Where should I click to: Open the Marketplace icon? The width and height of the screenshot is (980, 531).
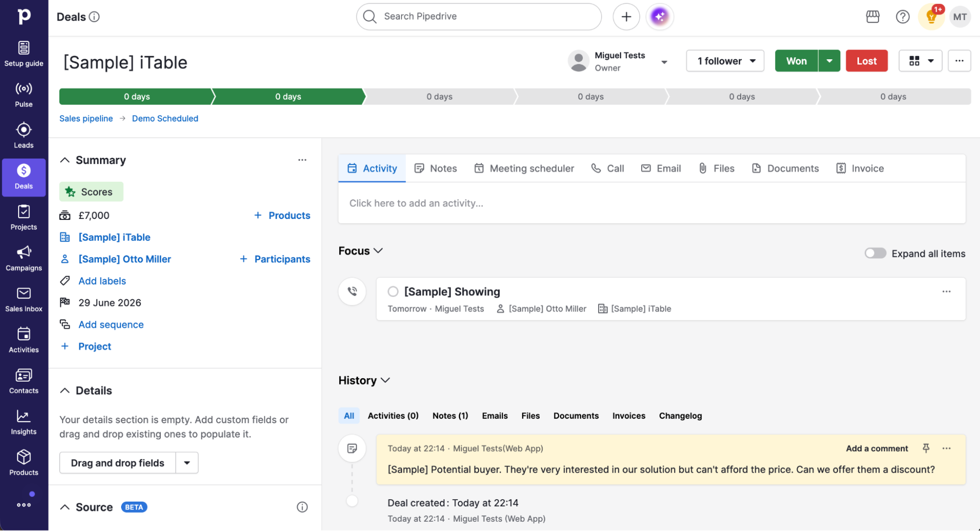click(873, 17)
